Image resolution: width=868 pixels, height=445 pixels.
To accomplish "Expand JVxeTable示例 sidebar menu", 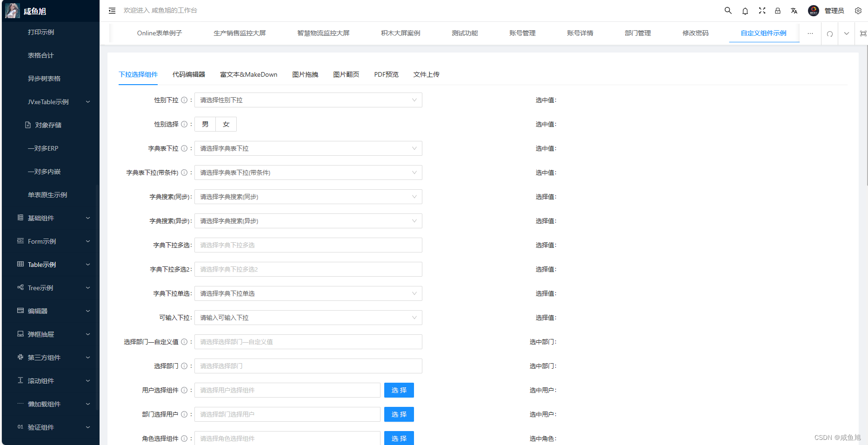I will point(51,102).
